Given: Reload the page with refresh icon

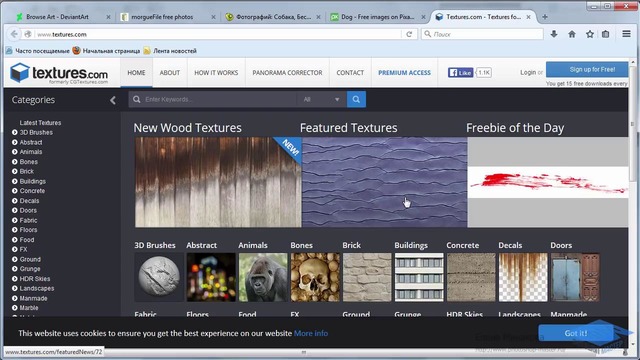Looking at the screenshot, I should [x=409, y=34].
